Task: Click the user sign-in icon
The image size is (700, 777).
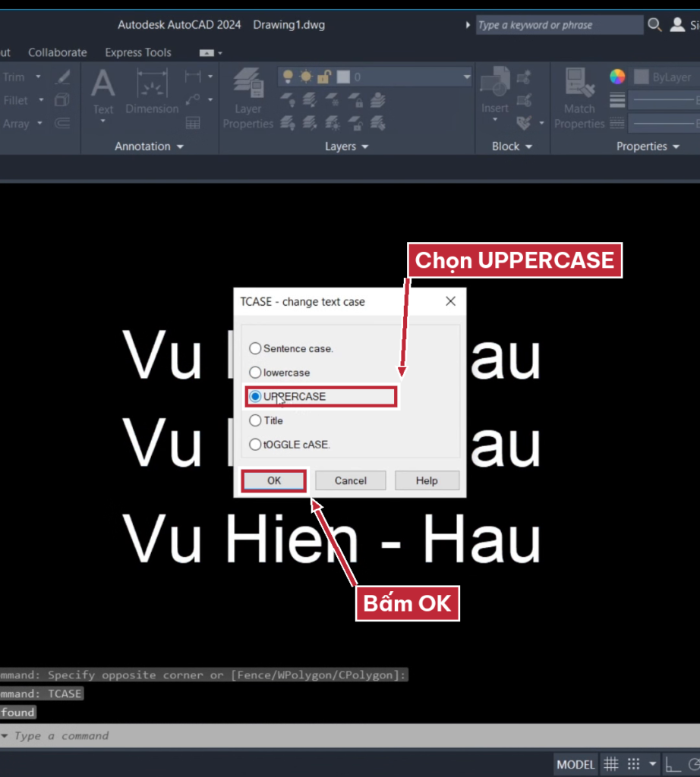Action: [x=677, y=25]
